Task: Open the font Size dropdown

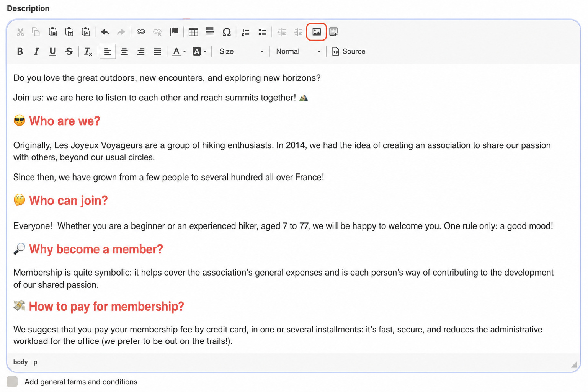Action: [x=241, y=51]
